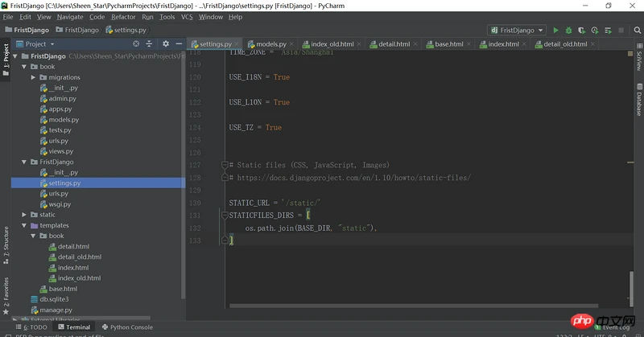
Task: Collapse the templates folder
Action: [24, 225]
